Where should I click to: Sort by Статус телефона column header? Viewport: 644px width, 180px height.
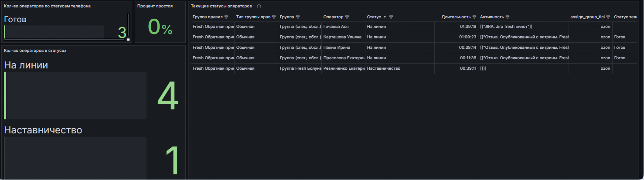click(626, 17)
